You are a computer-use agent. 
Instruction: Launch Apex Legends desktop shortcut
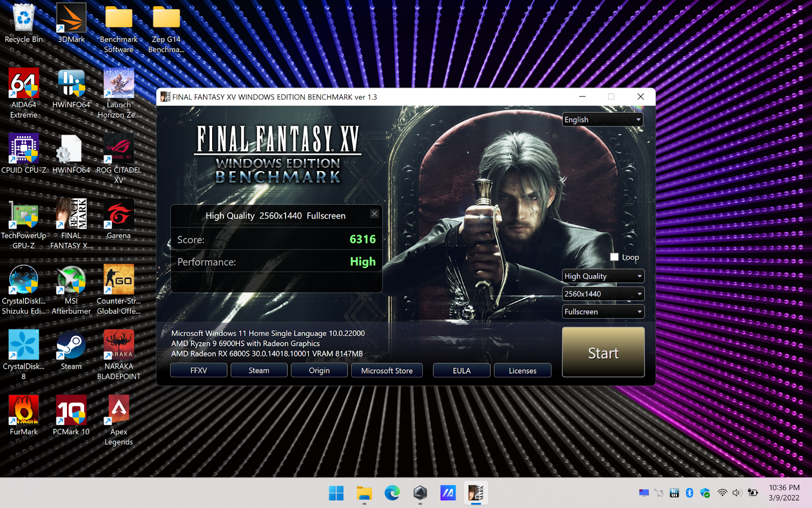tap(119, 421)
